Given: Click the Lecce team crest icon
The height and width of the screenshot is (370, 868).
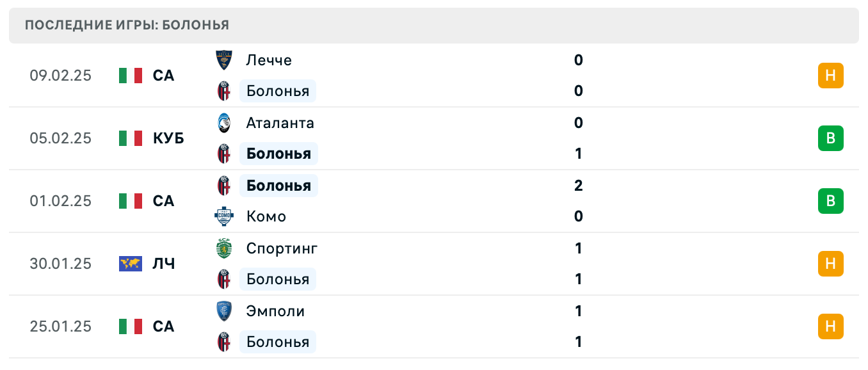Looking at the screenshot, I should (224, 60).
